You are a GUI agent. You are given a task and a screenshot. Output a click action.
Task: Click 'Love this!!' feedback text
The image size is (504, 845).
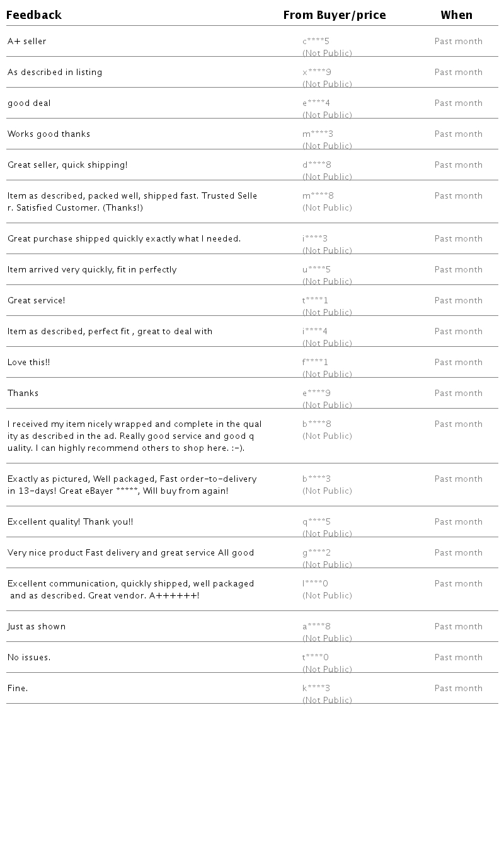click(28, 363)
